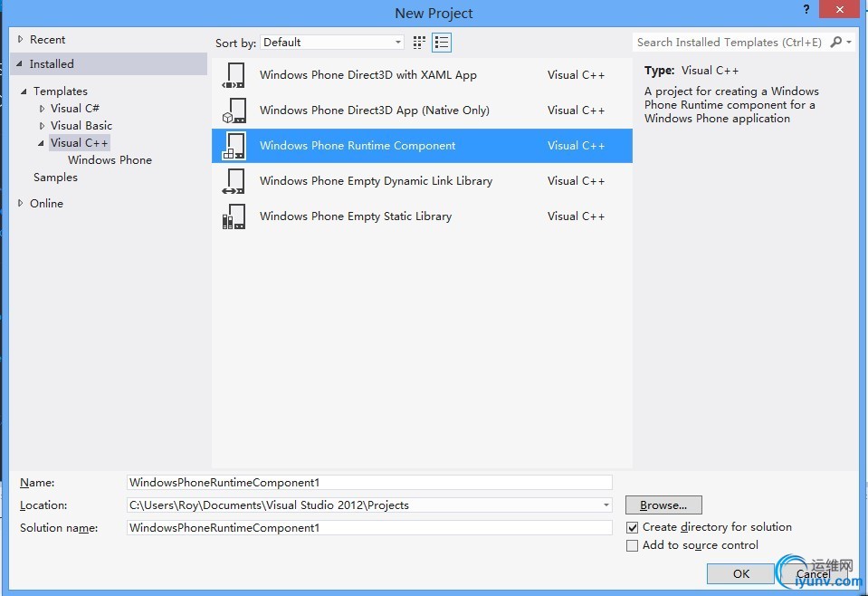The width and height of the screenshot is (868, 596).
Task: Select Windows Phone under Visual C++
Action: click(110, 160)
